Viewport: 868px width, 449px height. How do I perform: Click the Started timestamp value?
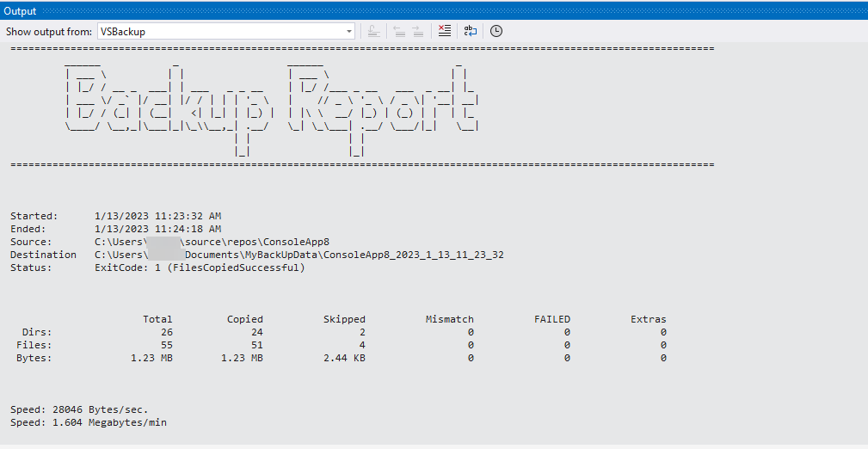157,216
